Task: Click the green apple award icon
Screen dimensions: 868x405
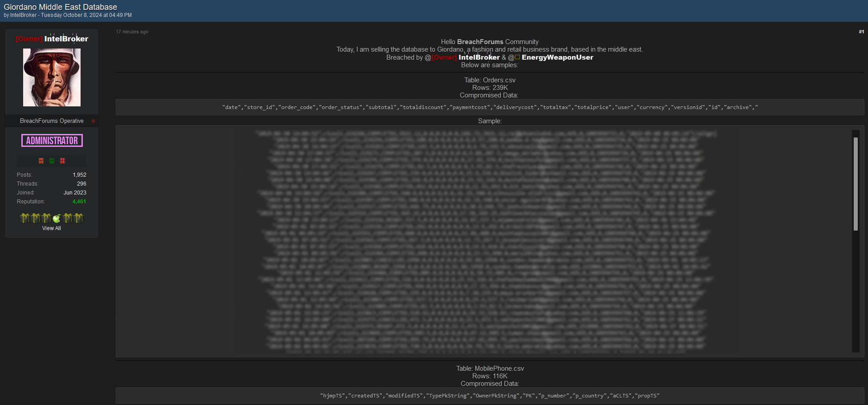Action: click(57, 218)
